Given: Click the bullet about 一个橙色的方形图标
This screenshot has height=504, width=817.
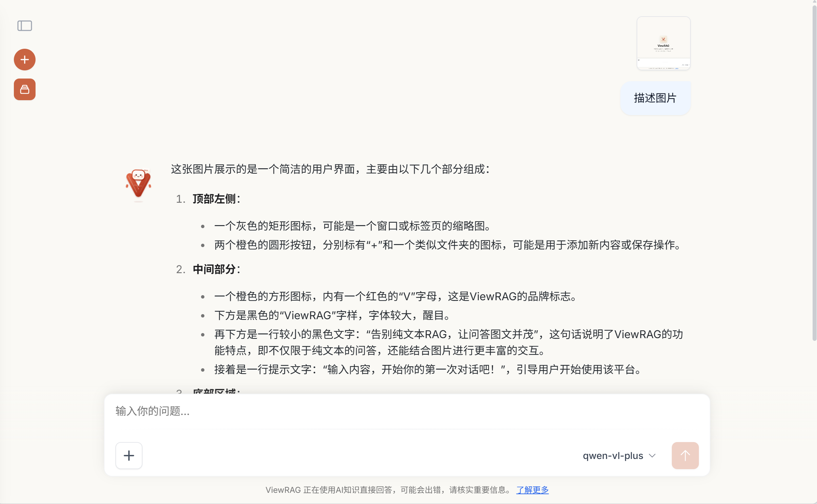Looking at the screenshot, I should tap(395, 297).
